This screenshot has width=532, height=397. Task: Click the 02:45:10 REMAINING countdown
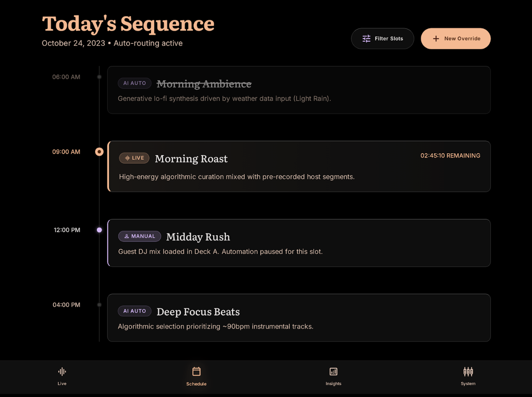click(450, 155)
